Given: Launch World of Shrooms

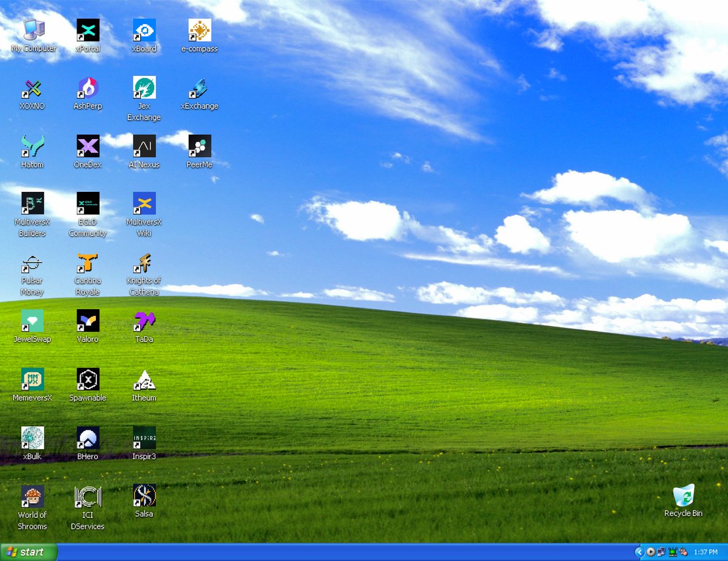Looking at the screenshot, I should (32, 496).
